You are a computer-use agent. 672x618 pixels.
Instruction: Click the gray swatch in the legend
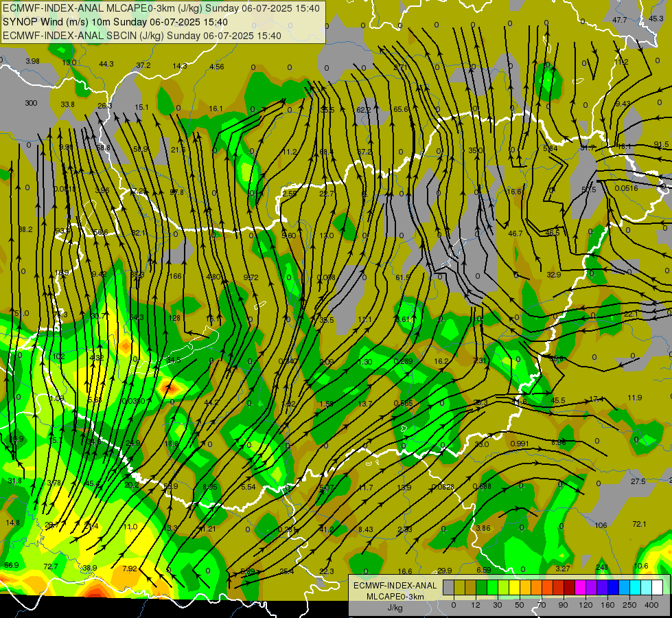(x=448, y=587)
